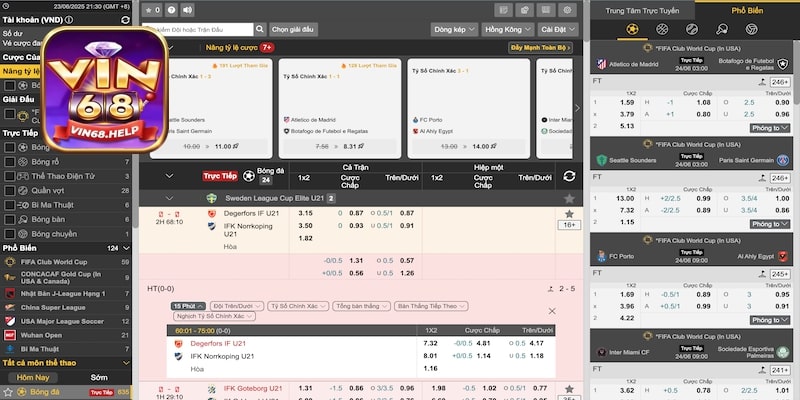Tick the Thể Thao Điện Tử checkbox

(x=9, y=176)
